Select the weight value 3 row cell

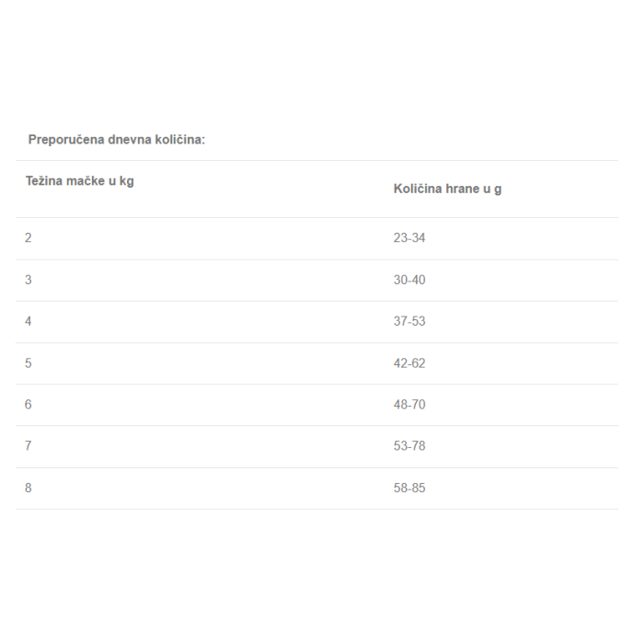pos(28,280)
